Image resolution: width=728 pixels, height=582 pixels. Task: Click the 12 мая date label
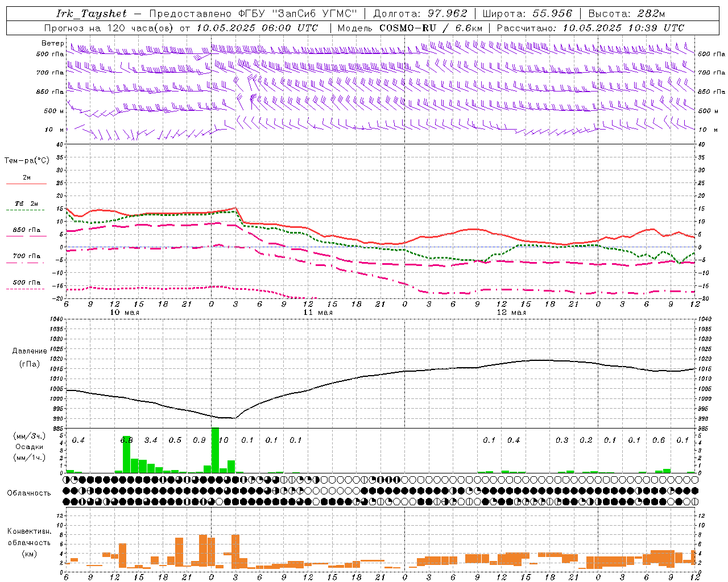[x=511, y=313]
